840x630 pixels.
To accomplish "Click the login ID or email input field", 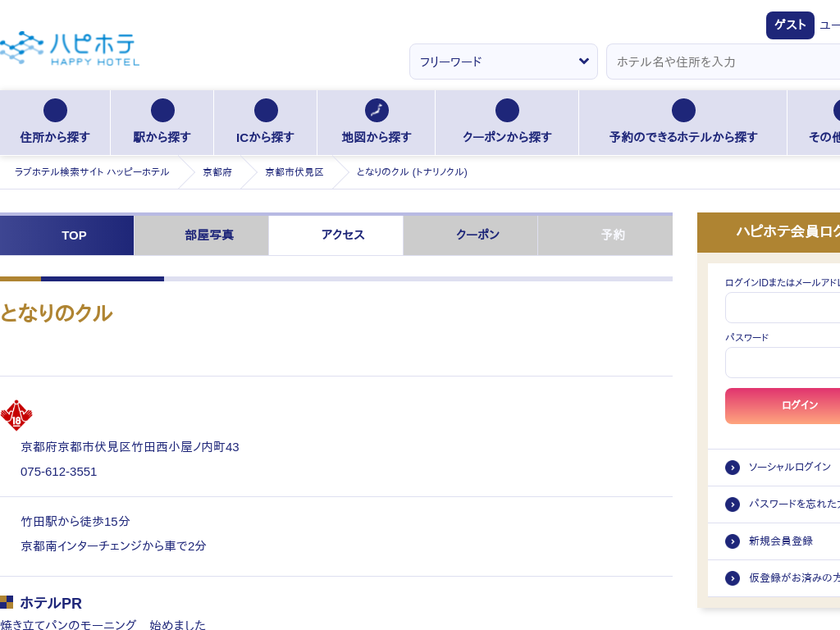I will (x=783, y=308).
